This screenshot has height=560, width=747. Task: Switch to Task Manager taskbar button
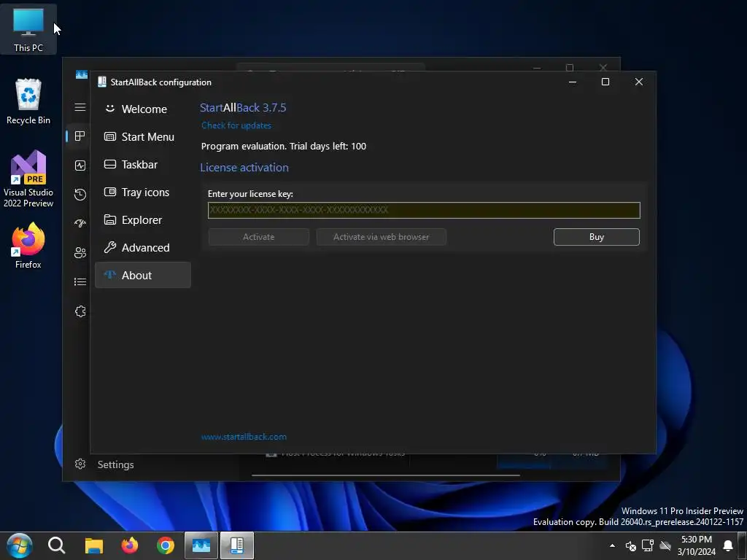click(x=201, y=545)
